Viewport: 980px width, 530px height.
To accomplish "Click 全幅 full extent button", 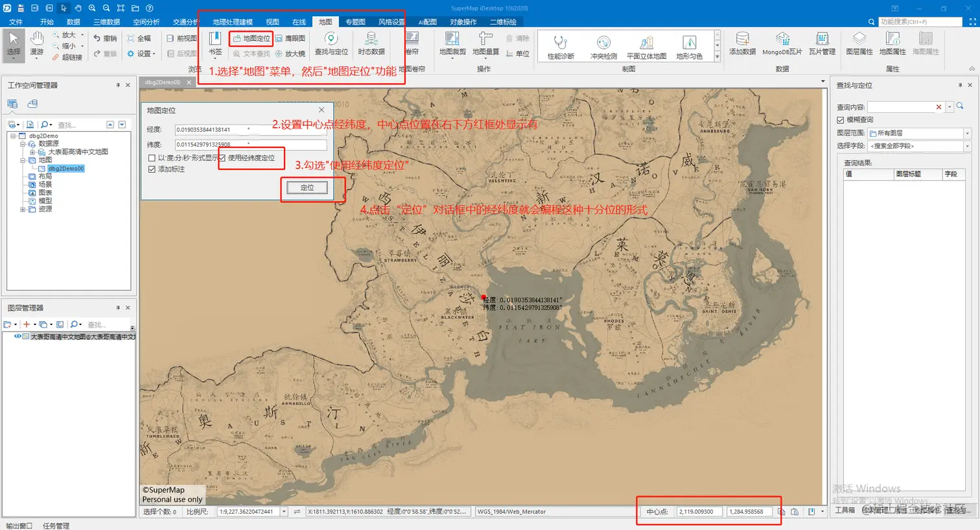I will 139,38.
